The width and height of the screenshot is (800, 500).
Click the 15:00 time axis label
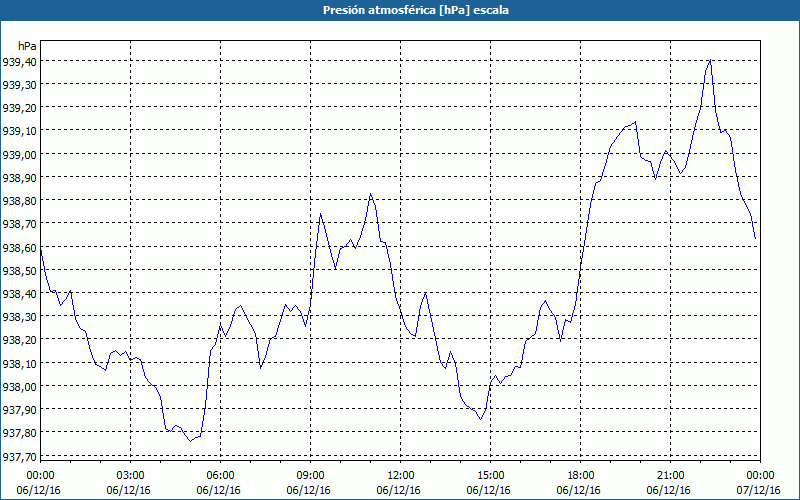pyautogui.click(x=490, y=475)
